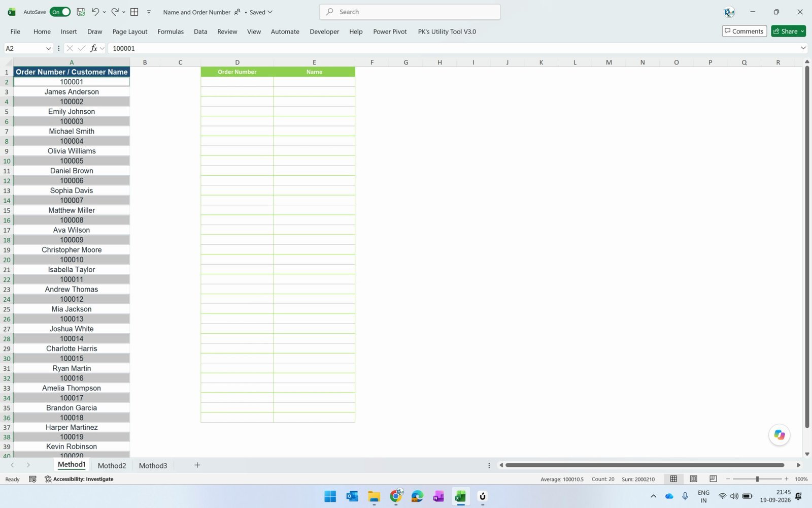Select the cell with James Anderson
The height and width of the screenshot is (508, 812).
(x=72, y=92)
